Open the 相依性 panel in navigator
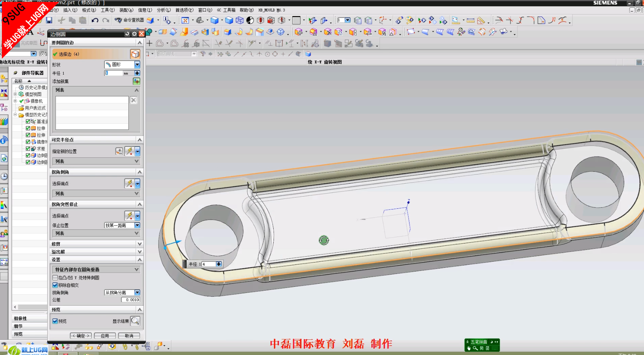 click(30, 318)
